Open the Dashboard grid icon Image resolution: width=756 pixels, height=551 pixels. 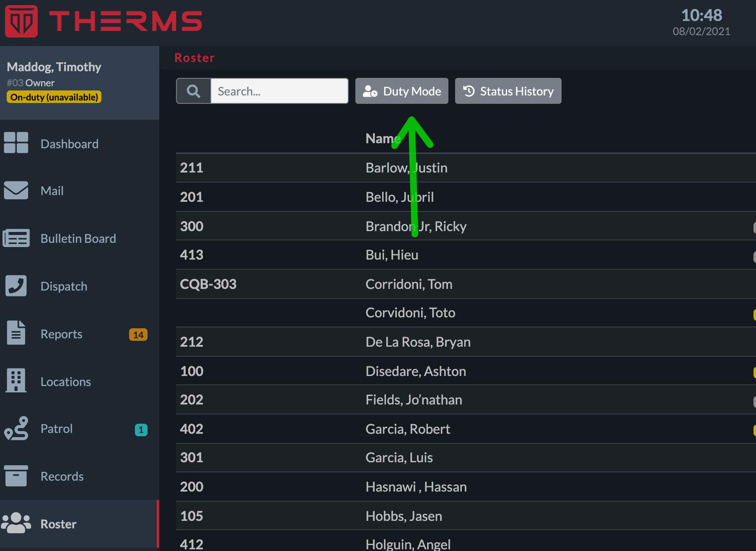click(x=16, y=143)
